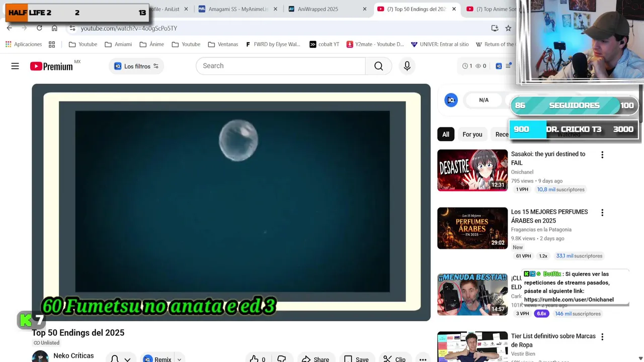Open the Aplicaciones bookmark shortcut

[x=24, y=44]
